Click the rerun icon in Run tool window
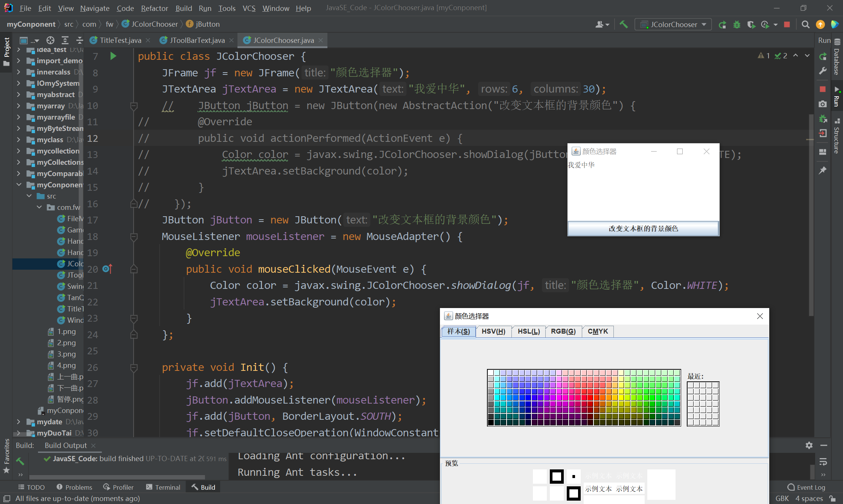The image size is (843, 504). click(823, 56)
